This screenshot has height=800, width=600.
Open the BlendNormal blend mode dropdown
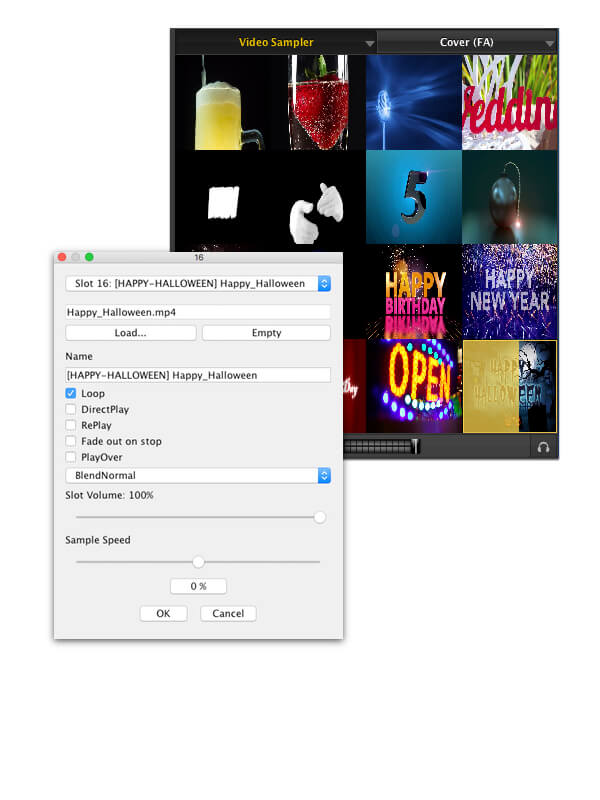[324, 476]
